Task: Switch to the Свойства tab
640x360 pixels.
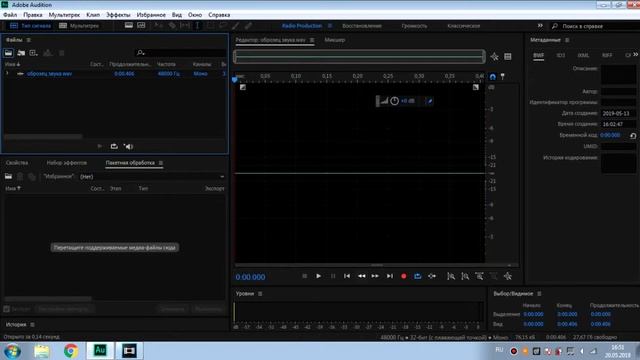Action: tap(17, 162)
